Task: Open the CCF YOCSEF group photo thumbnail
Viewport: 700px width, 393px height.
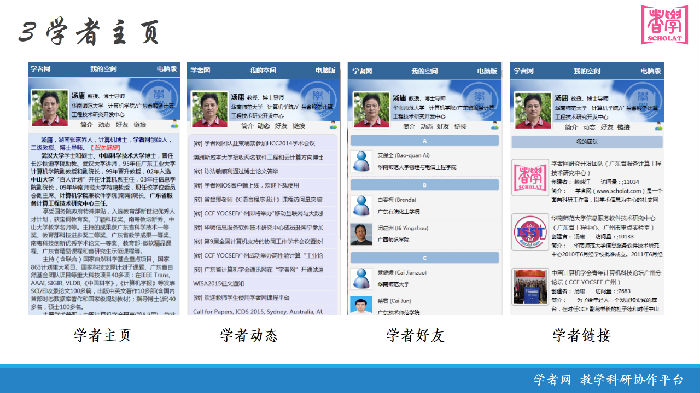Action: coord(530,287)
